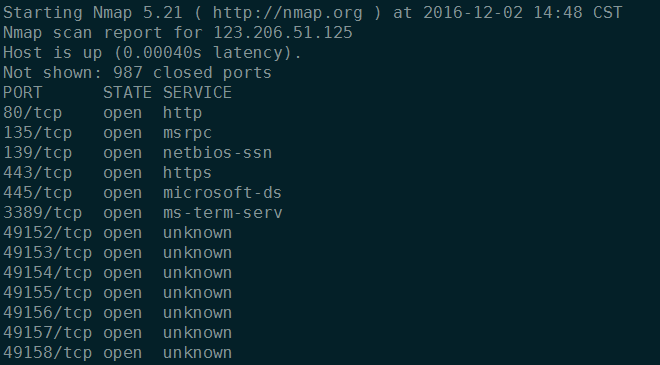Click the 135/tcp port entry
Viewport: 660px width, 365px height.
(37, 133)
